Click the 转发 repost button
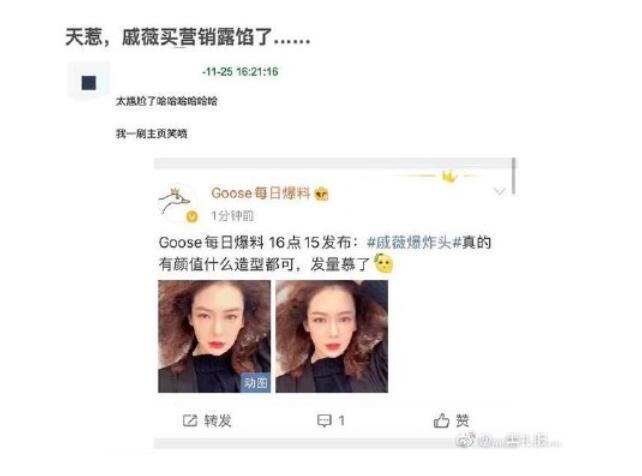This screenshot has width=642, height=476. point(207,420)
